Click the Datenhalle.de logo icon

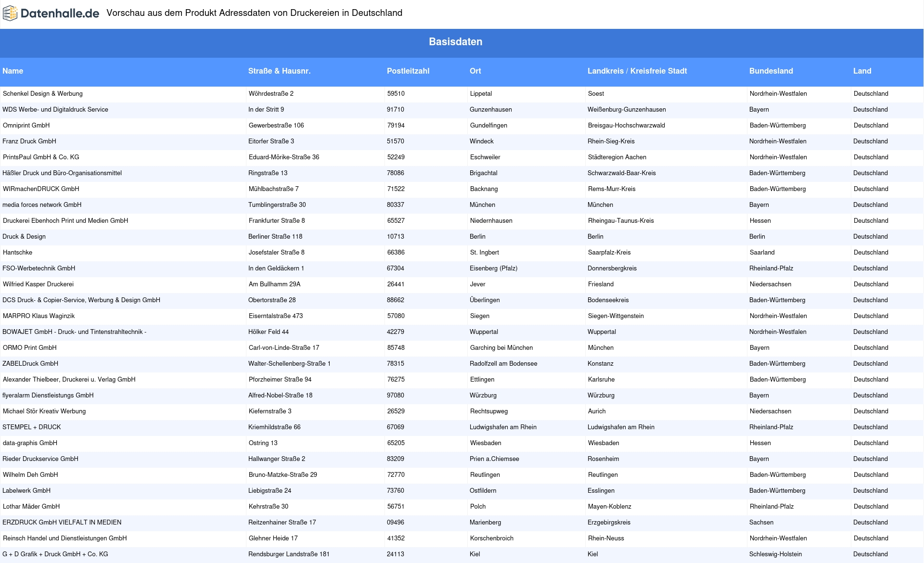tap(10, 13)
